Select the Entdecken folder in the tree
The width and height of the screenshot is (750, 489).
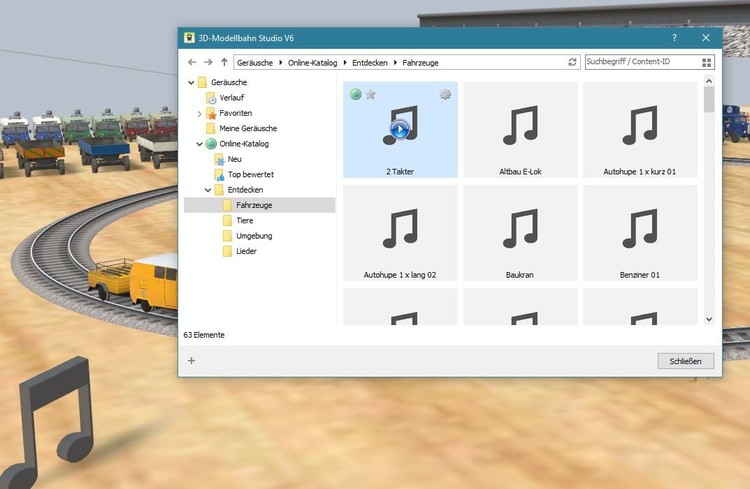point(239,190)
